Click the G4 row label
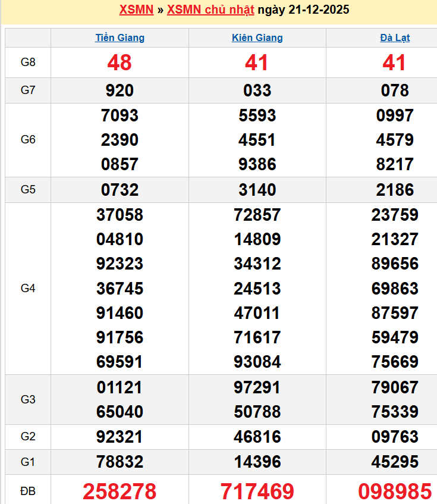Image resolution: width=437 pixels, height=504 pixels. coord(28,288)
